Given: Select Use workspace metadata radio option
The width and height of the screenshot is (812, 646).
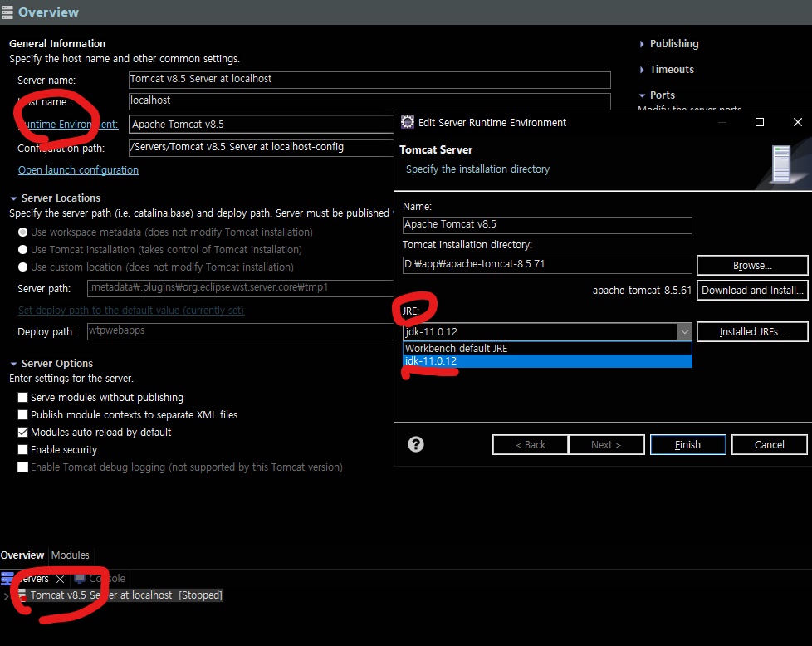Looking at the screenshot, I should pos(22,232).
